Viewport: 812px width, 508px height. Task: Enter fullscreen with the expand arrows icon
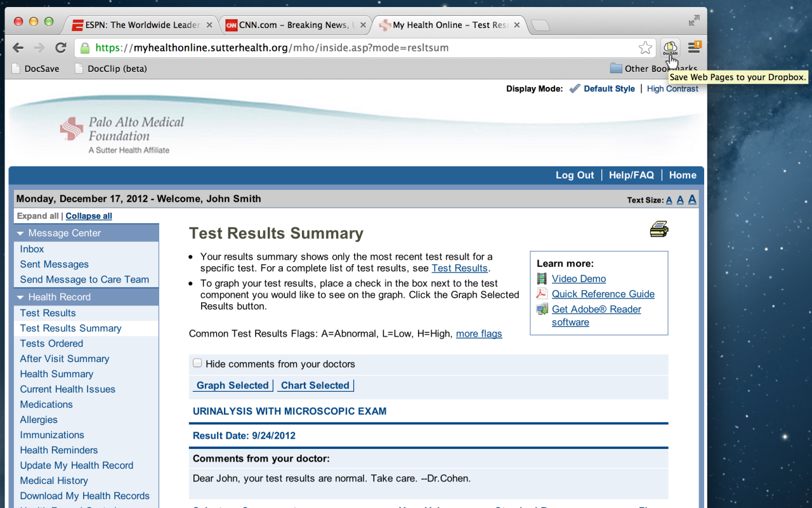tap(694, 20)
